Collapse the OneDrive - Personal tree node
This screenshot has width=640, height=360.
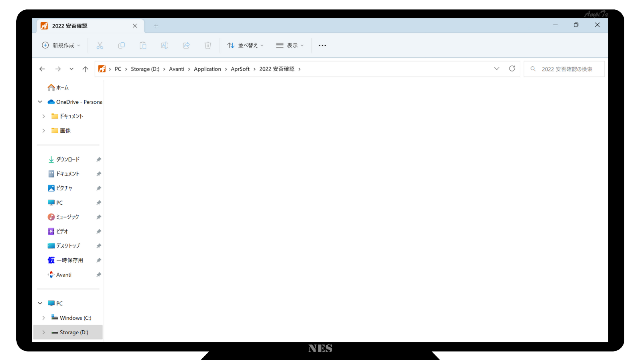click(x=40, y=102)
